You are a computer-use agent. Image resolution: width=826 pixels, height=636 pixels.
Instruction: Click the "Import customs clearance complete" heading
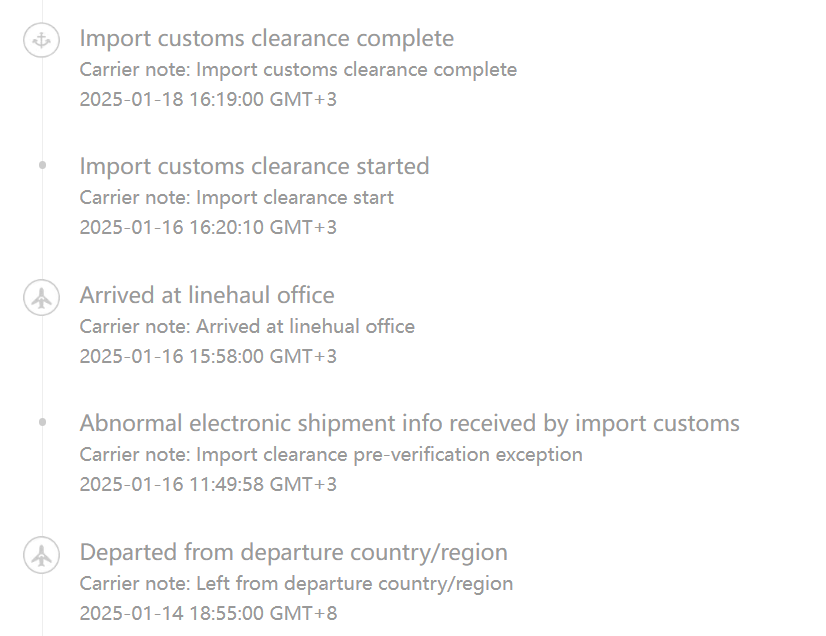point(266,39)
